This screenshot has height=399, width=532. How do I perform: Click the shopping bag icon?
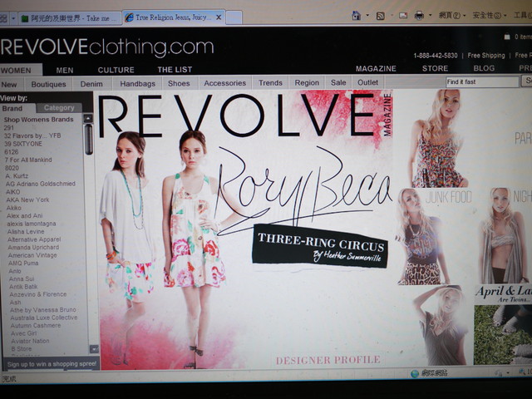(x=507, y=37)
